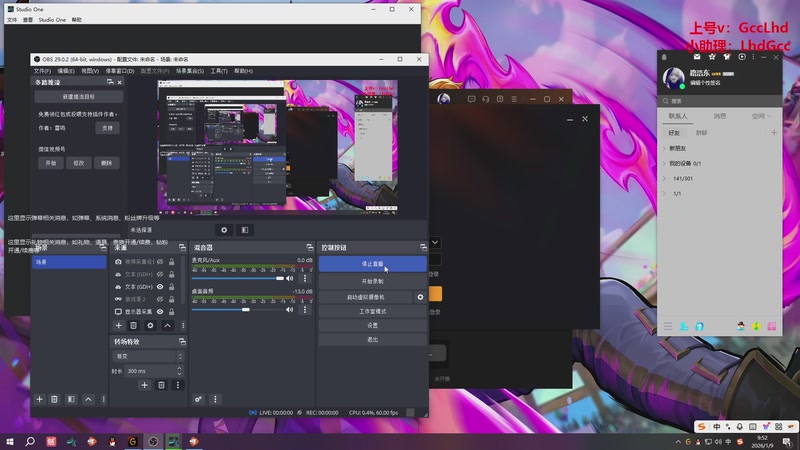
Task: Open OBS 设置 button in controls
Action: click(372, 326)
